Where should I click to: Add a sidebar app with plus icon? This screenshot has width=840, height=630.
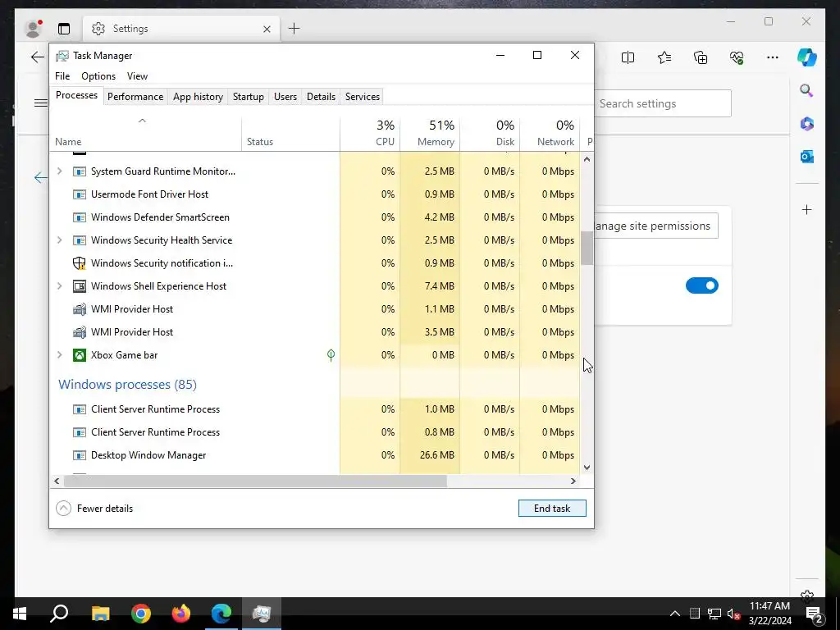[807, 209]
